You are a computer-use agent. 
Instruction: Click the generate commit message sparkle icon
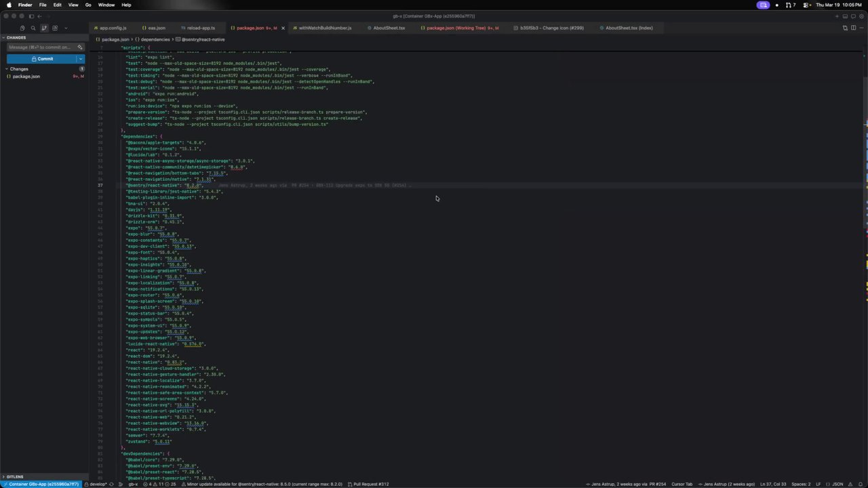[x=79, y=47]
